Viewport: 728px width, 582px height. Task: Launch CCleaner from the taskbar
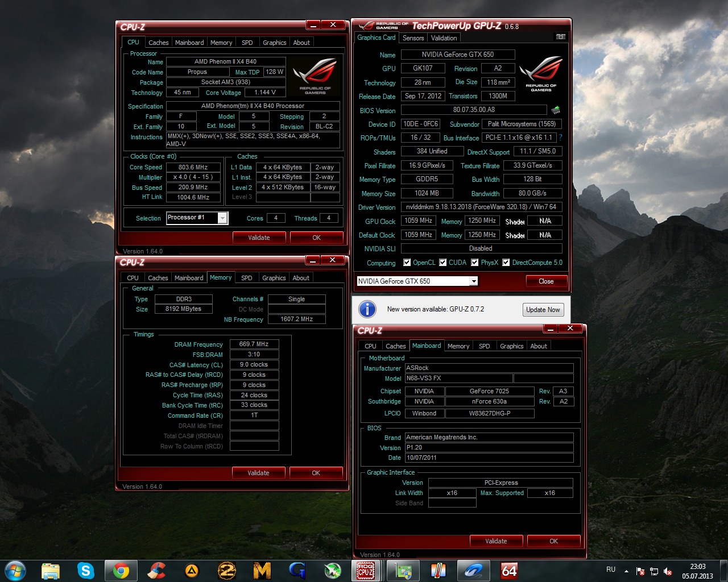click(x=156, y=570)
